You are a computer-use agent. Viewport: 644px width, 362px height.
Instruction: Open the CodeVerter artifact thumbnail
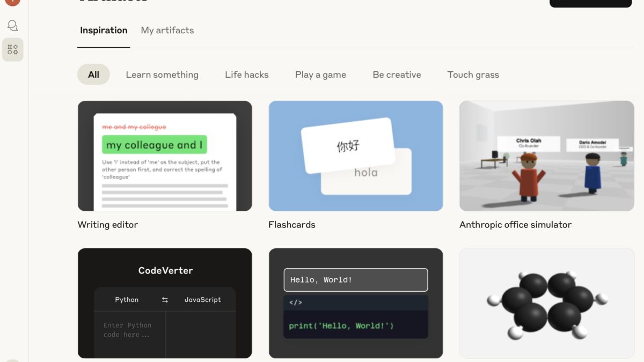pos(165,303)
